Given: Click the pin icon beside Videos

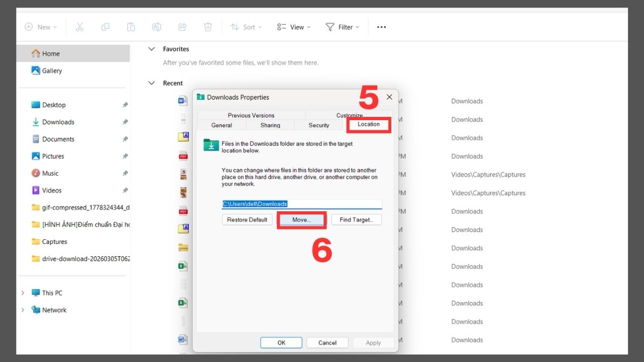Looking at the screenshot, I should [125, 190].
